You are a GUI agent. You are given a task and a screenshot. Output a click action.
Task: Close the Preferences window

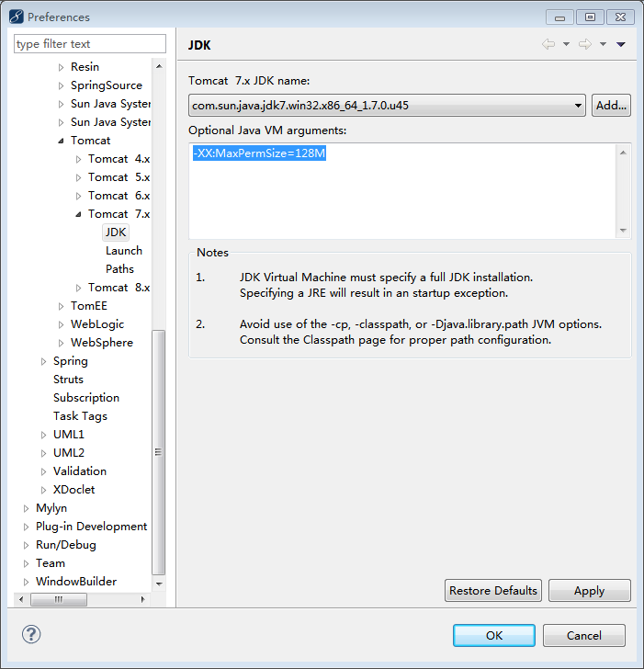[x=620, y=17]
